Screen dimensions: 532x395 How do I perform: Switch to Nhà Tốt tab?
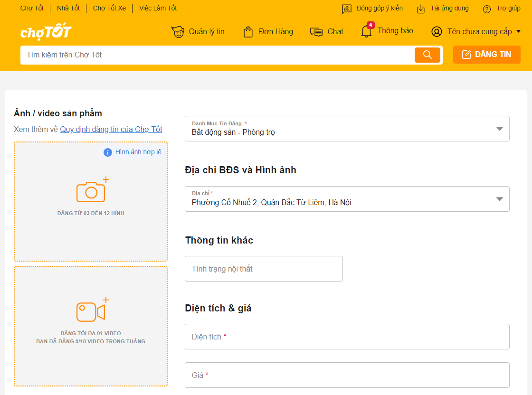pos(68,8)
